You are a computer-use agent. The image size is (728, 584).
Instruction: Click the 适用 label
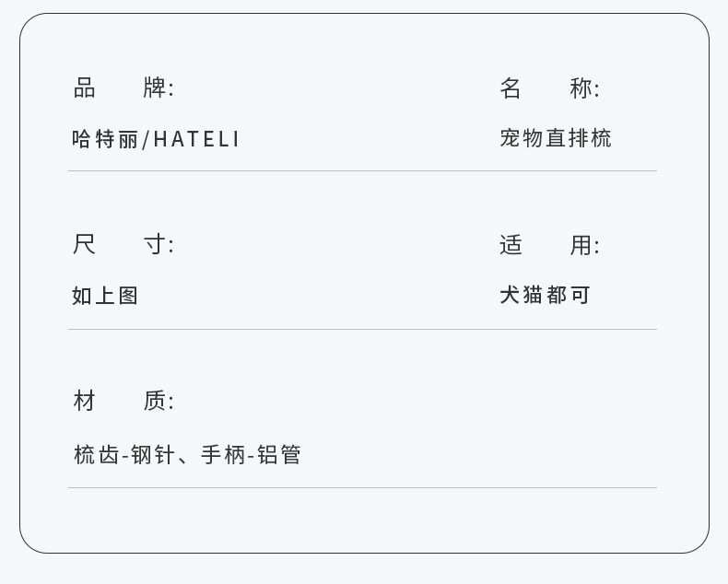click(x=549, y=245)
